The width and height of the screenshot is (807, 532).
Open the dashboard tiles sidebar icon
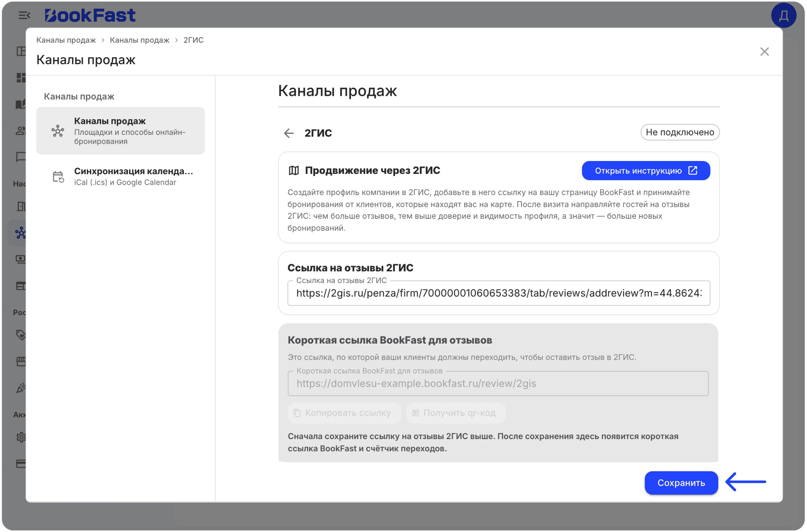click(x=21, y=78)
